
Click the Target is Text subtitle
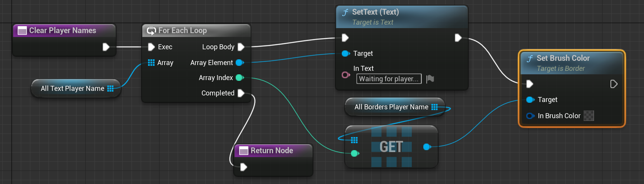pos(373,22)
